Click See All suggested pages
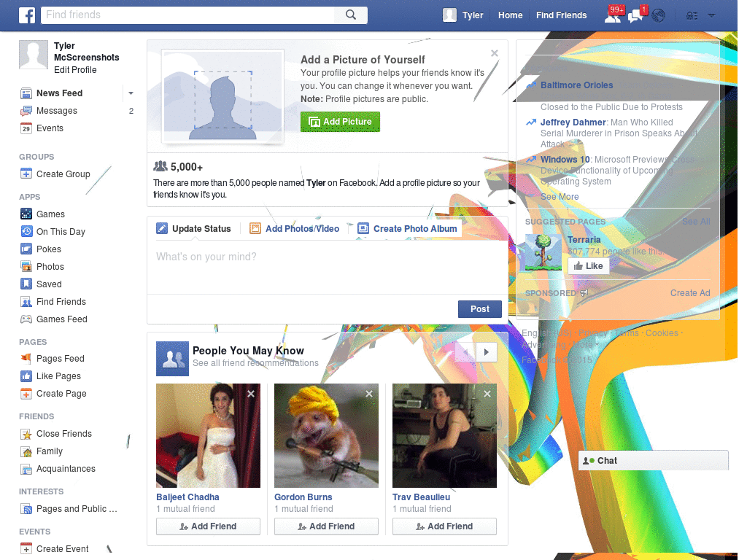This screenshot has width=747, height=560. tap(696, 222)
